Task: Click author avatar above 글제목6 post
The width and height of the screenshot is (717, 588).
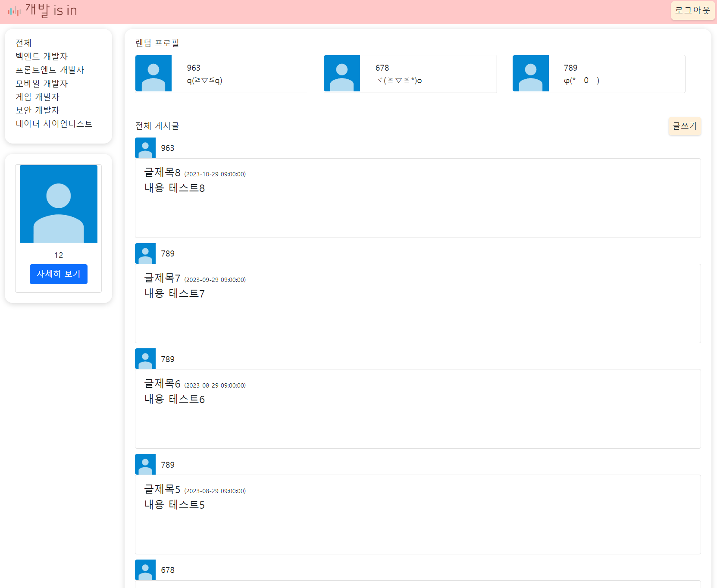Action: coord(145,359)
